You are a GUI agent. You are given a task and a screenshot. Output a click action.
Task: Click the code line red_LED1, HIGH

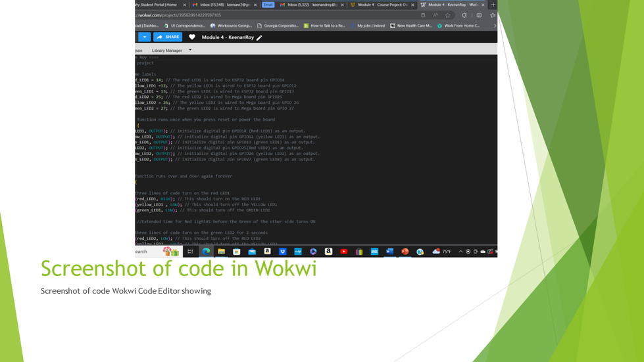[198, 199]
